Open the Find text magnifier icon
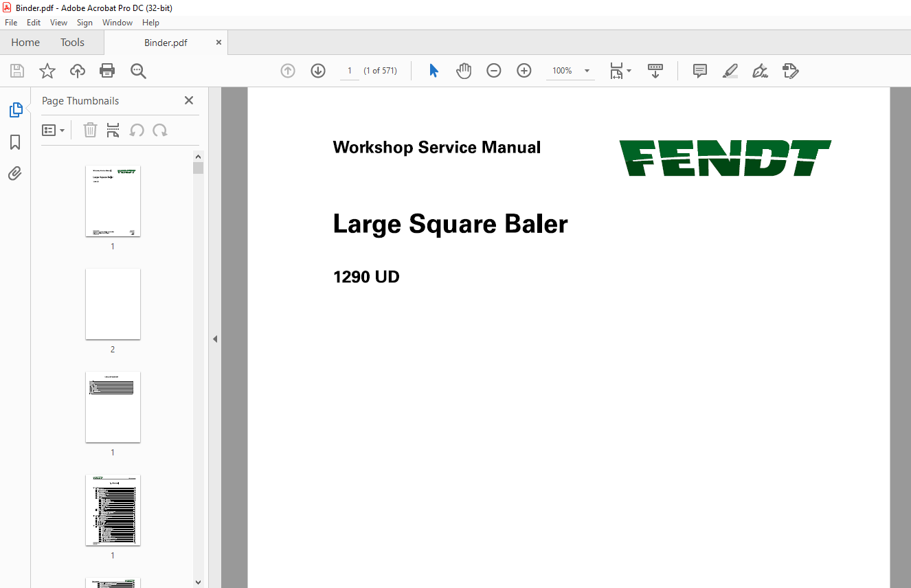The height and width of the screenshot is (588, 911). point(138,71)
